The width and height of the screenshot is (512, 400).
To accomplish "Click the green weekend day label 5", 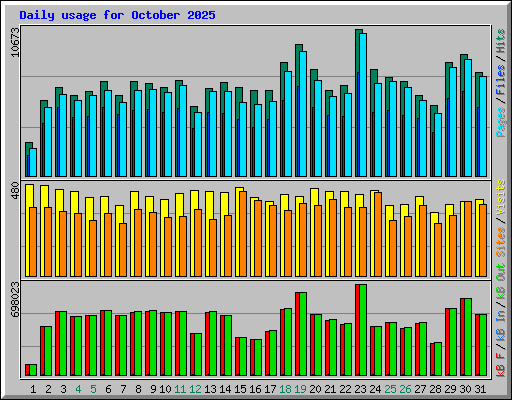I will pos(93,389).
